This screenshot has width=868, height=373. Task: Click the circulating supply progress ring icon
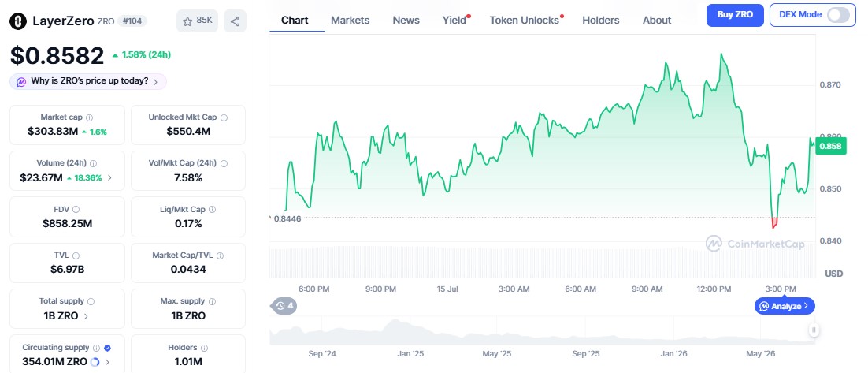95,362
